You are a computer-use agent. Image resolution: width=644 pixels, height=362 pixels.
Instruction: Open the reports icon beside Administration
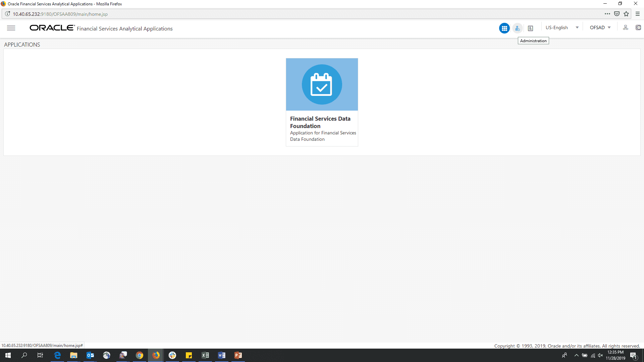pos(530,28)
